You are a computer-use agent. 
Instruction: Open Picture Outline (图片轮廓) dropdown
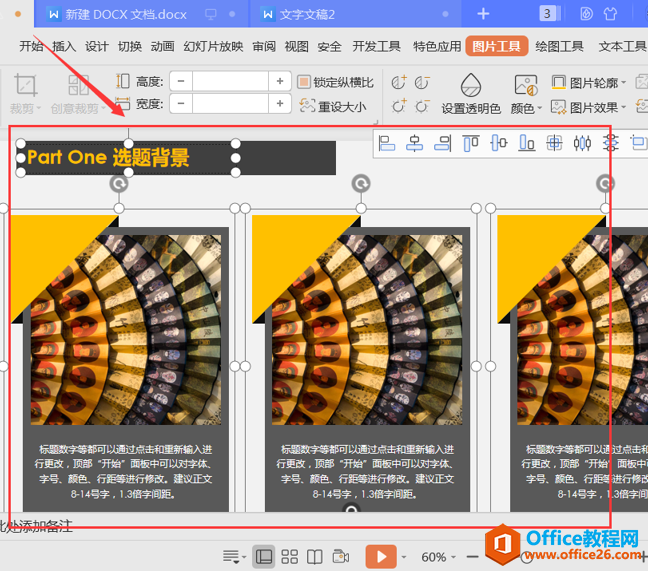point(588,83)
